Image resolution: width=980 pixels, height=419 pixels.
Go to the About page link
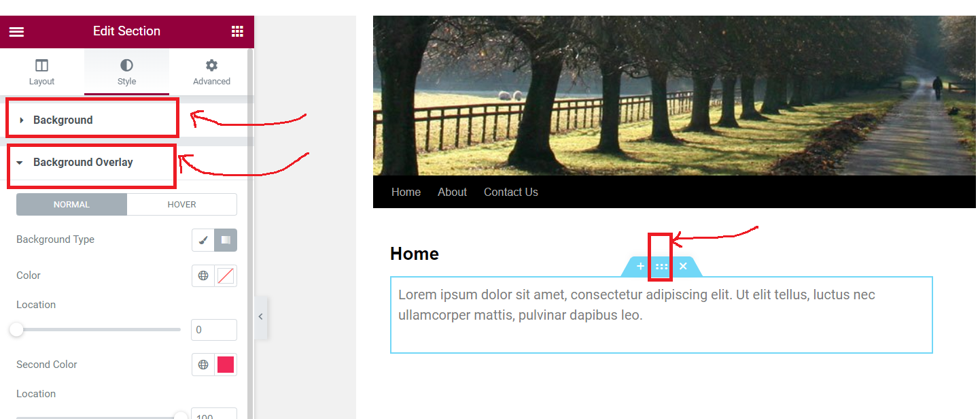click(452, 192)
